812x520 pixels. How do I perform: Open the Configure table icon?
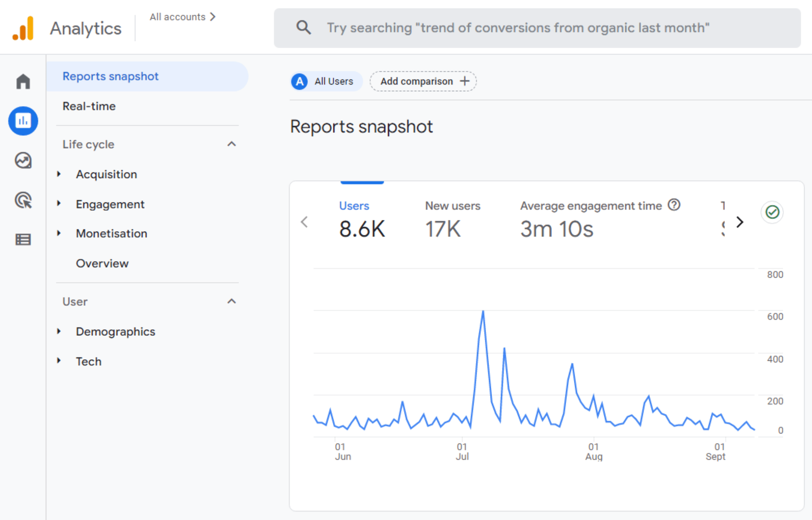[x=23, y=240]
